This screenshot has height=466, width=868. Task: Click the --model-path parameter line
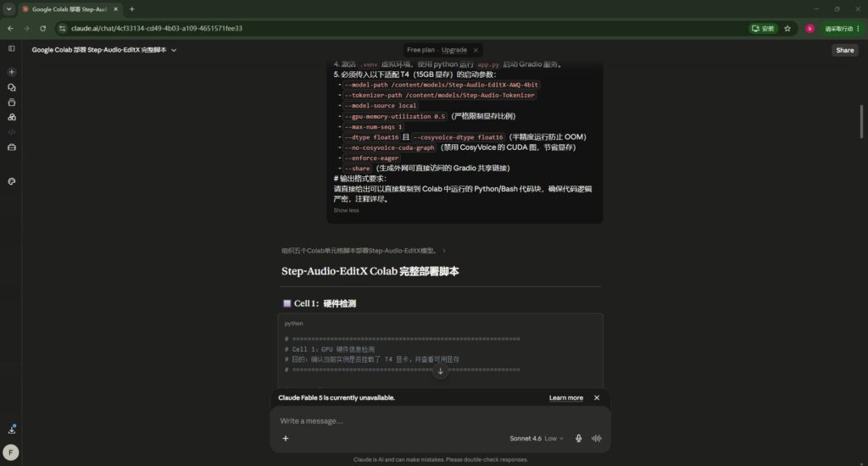[441, 85]
